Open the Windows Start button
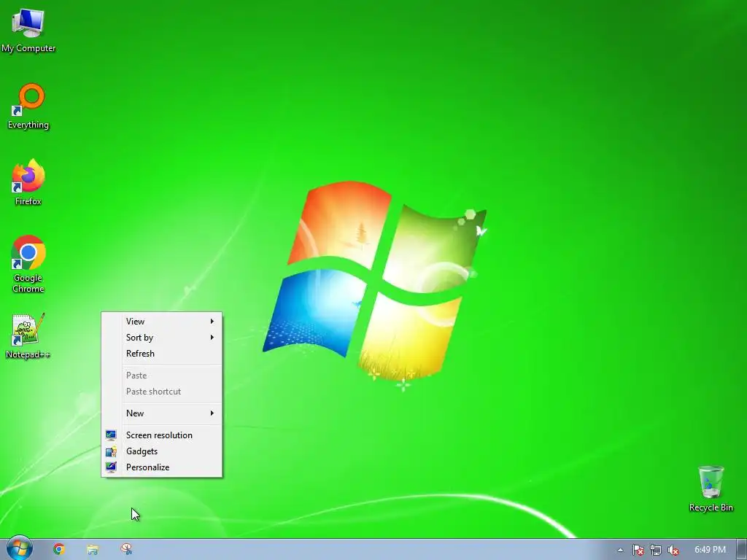This screenshot has height=560, width=747. (x=19, y=549)
